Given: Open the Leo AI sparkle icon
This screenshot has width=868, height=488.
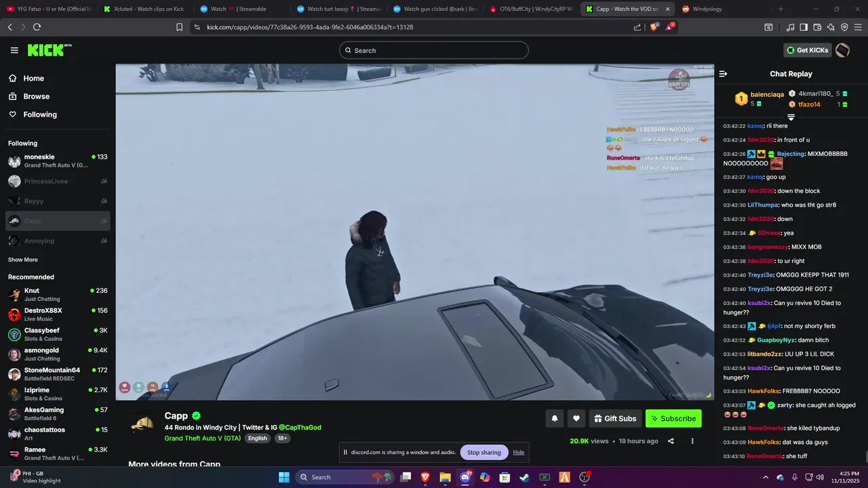Looking at the screenshot, I should coord(831,27).
